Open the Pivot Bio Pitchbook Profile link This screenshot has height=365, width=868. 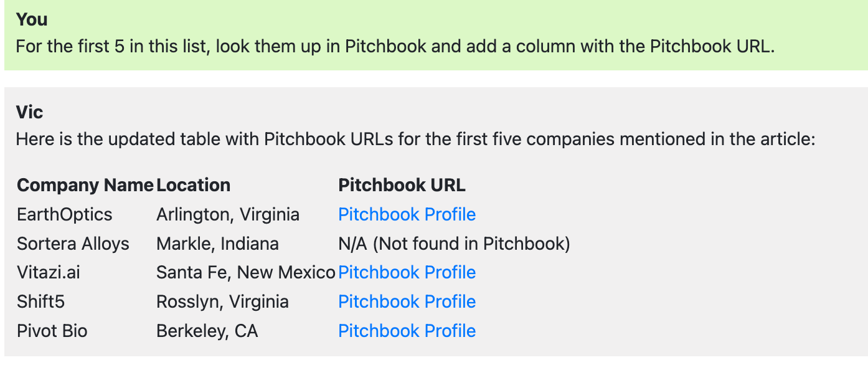[x=407, y=331]
